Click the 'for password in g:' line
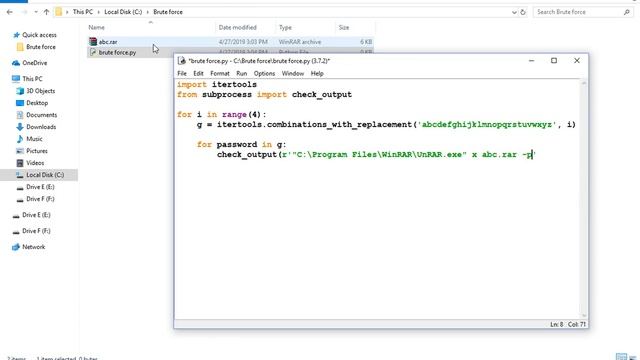 click(241, 144)
